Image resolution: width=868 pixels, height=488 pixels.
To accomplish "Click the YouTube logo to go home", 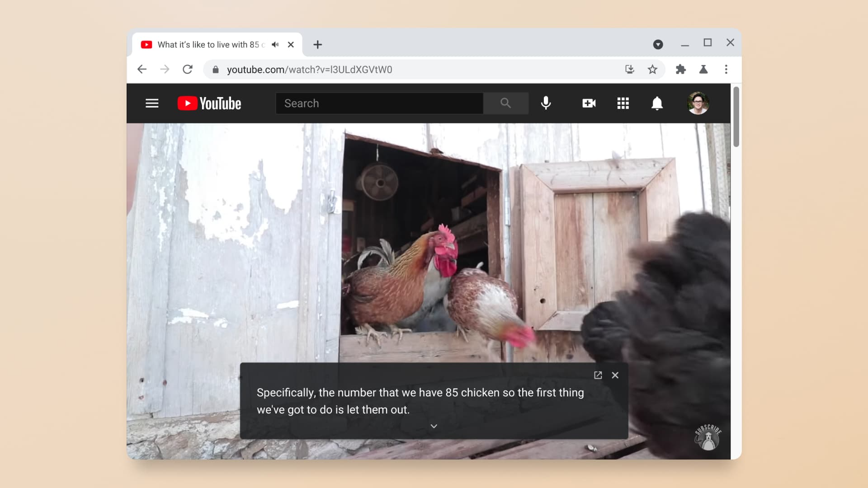I will click(x=209, y=103).
